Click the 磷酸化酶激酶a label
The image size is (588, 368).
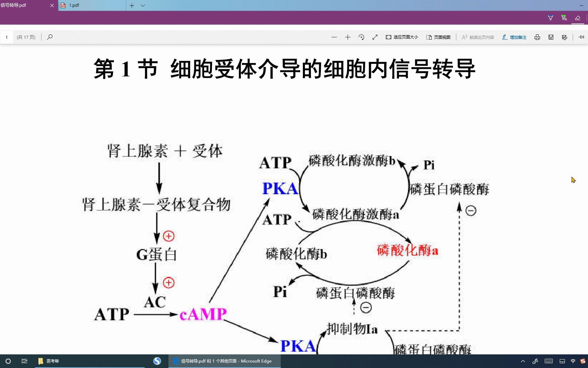click(x=356, y=214)
